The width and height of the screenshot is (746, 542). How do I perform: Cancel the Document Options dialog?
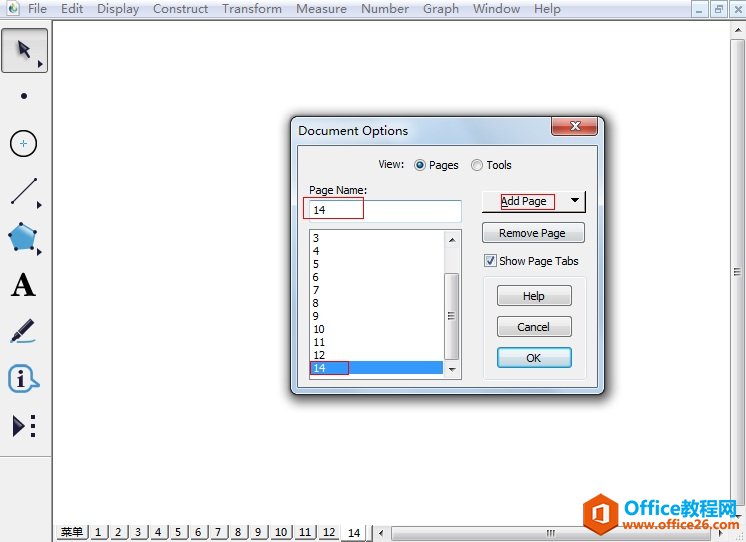534,327
